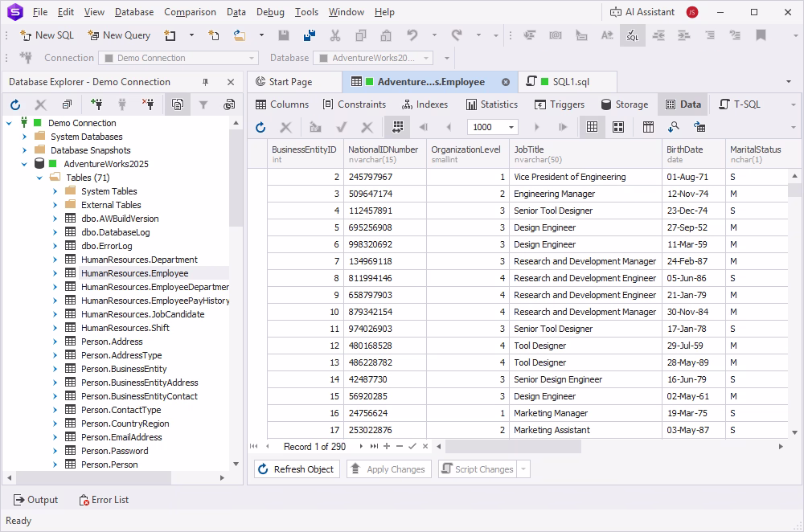The image size is (804, 532).
Task: Click the Save All icon
Action: [310, 35]
